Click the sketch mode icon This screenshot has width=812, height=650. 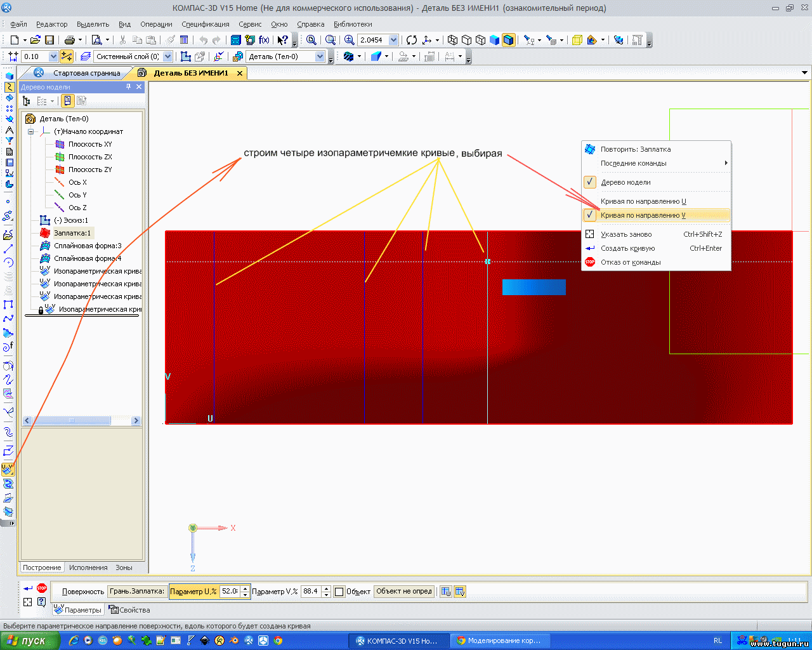click(x=187, y=56)
